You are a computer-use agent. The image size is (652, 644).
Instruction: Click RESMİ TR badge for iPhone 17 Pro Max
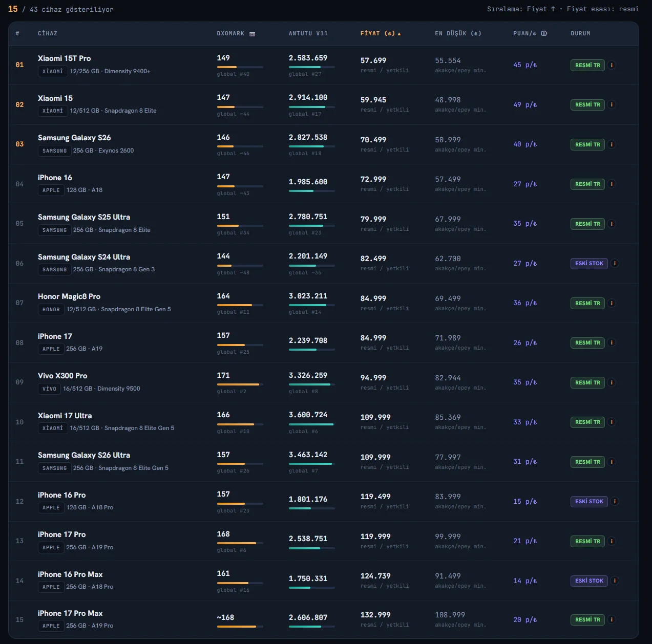click(587, 619)
